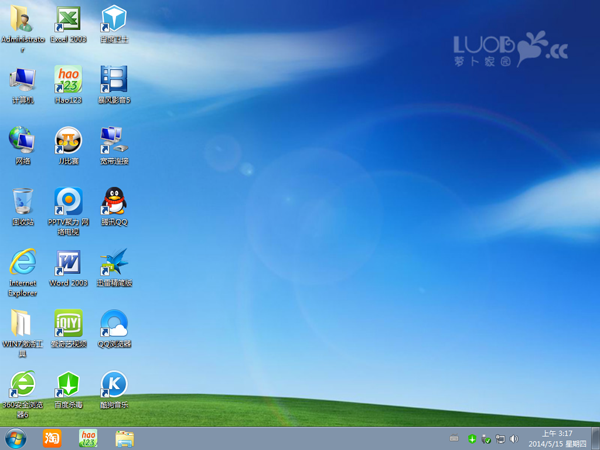Screen dimensions: 600x450
Task: Launch the green shield antivirus desktop shortcut
Action: tap(68, 383)
